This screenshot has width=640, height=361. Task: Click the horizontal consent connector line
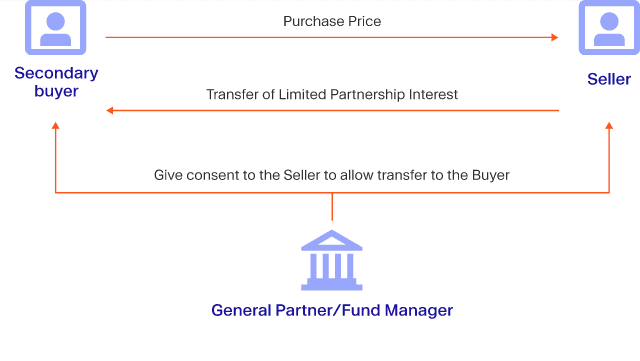click(x=332, y=192)
